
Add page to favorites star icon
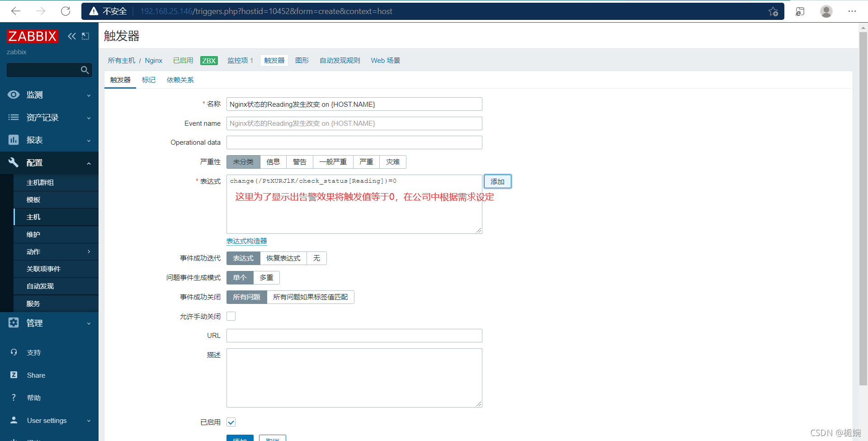click(773, 11)
